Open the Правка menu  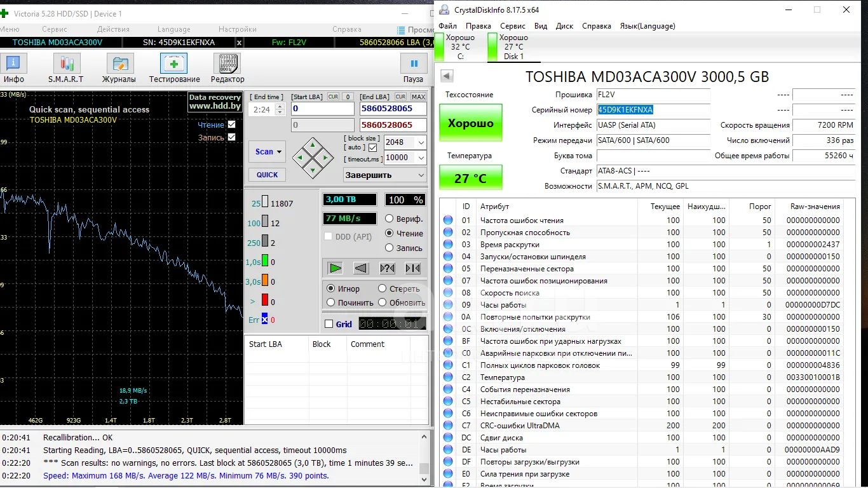(x=478, y=26)
